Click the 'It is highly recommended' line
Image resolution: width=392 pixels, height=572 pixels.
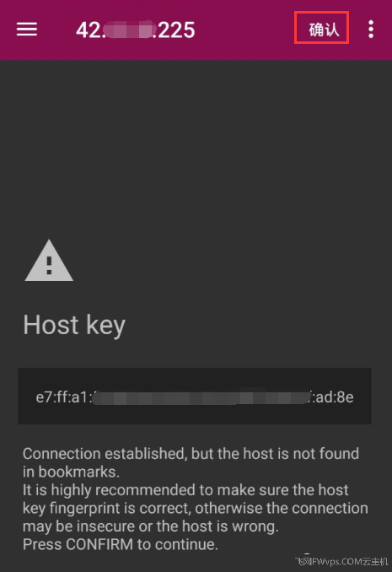185,490
